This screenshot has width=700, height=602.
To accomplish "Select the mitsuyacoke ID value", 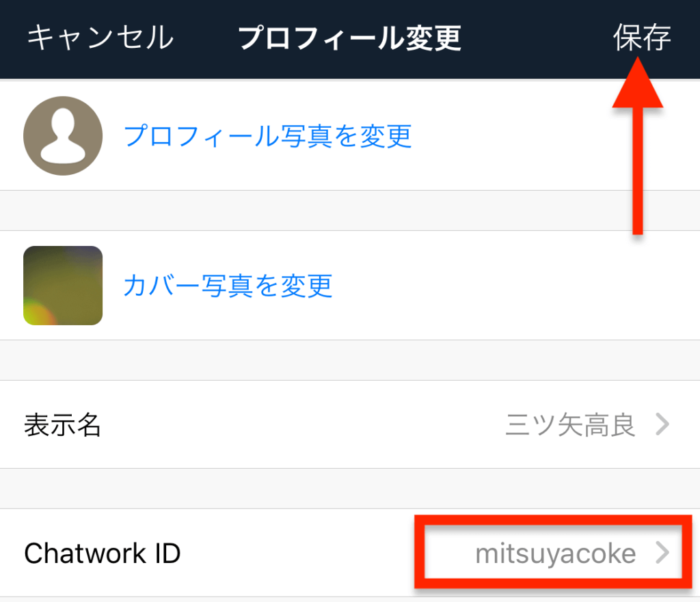I will (555, 553).
